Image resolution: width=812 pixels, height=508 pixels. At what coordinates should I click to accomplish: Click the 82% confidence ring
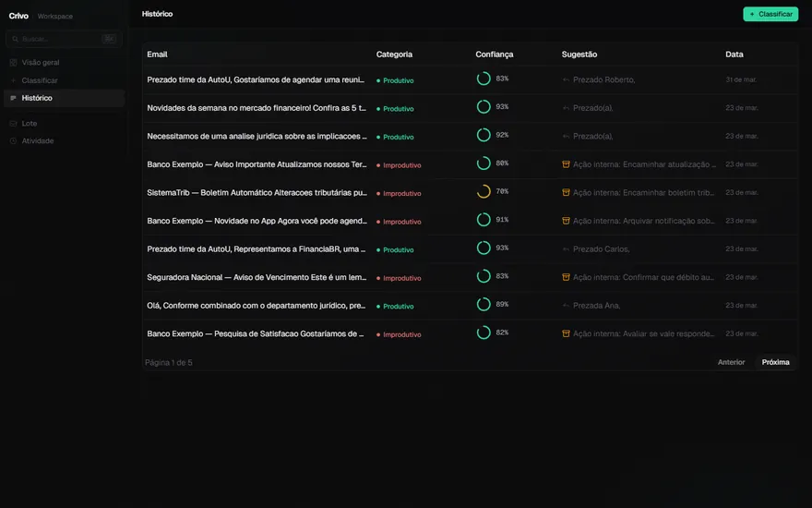pyautogui.click(x=484, y=333)
